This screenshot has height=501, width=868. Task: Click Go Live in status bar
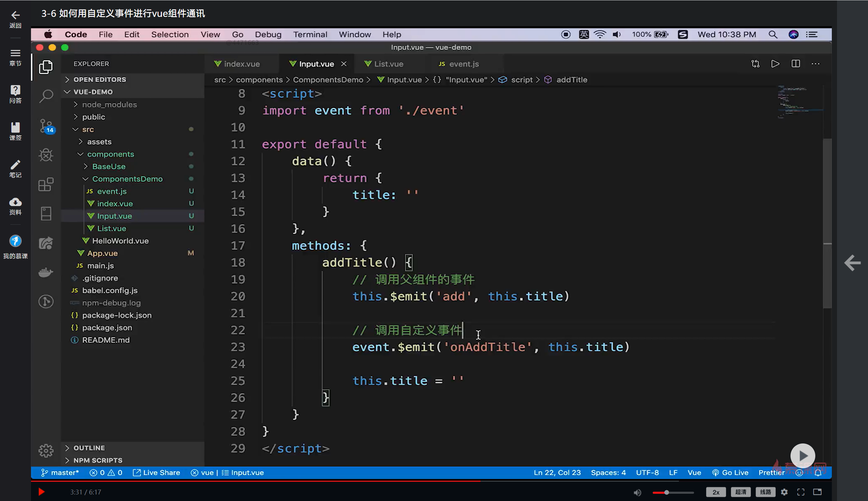[x=730, y=473]
